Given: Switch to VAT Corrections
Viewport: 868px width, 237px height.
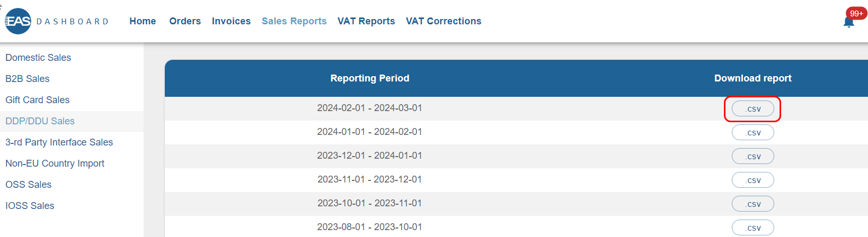Looking at the screenshot, I should [444, 21].
